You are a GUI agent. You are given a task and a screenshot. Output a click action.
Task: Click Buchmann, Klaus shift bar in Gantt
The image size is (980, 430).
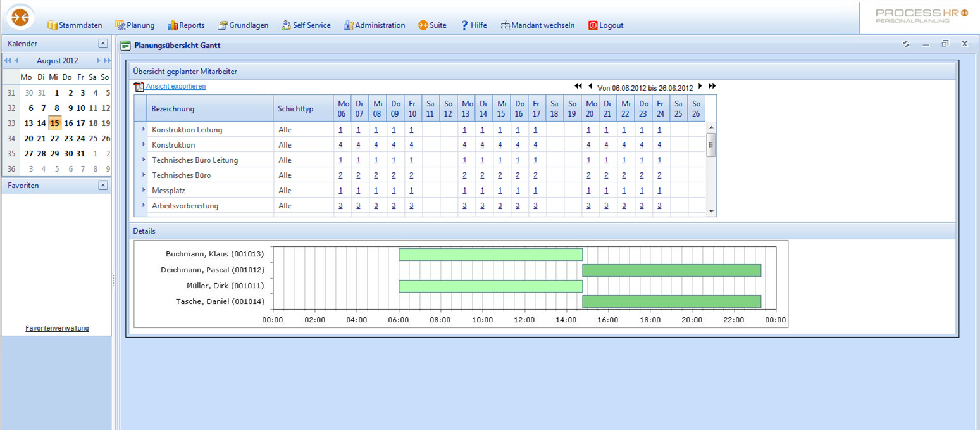490,255
